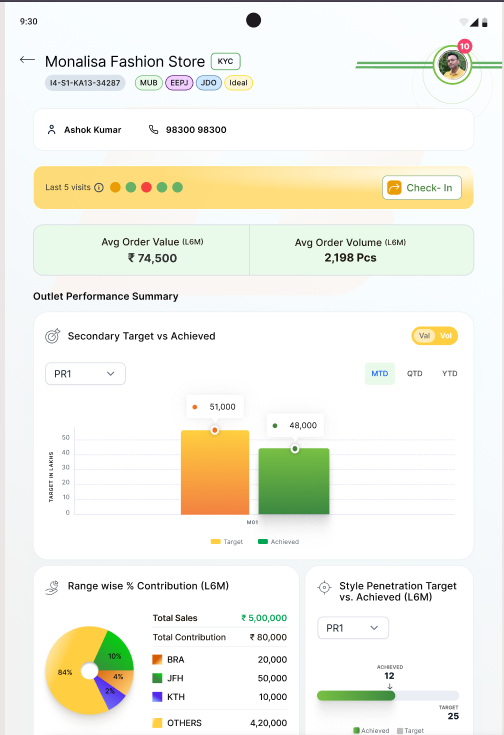Open the user profile avatar
This screenshot has height=735, width=504.
pos(452,65)
